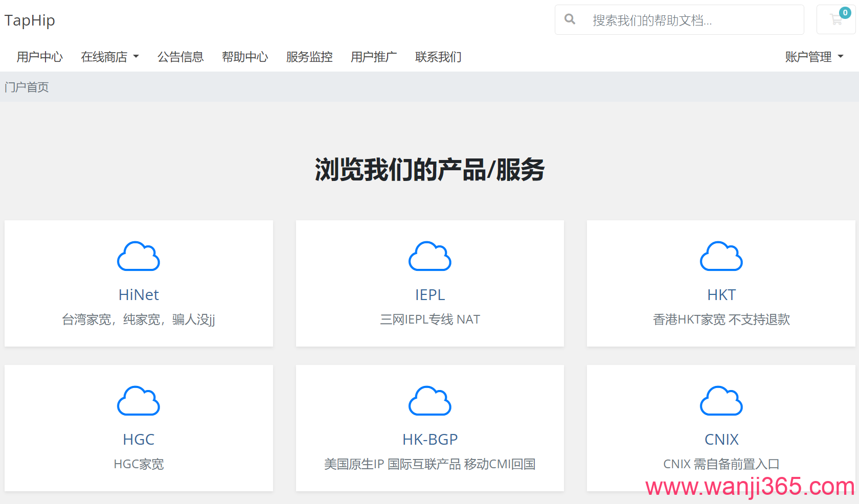Select 服务监控 in the navigation
The image size is (859, 504).
click(x=309, y=57)
